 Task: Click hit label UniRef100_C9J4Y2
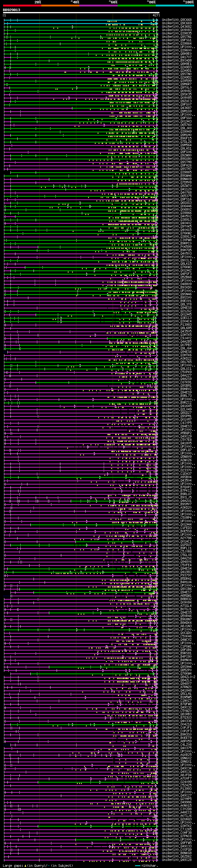click(x=177, y=338)
